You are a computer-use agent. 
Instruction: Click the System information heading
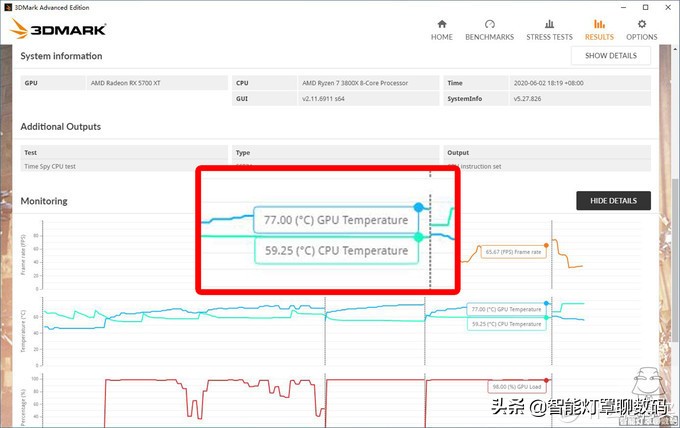coord(61,56)
